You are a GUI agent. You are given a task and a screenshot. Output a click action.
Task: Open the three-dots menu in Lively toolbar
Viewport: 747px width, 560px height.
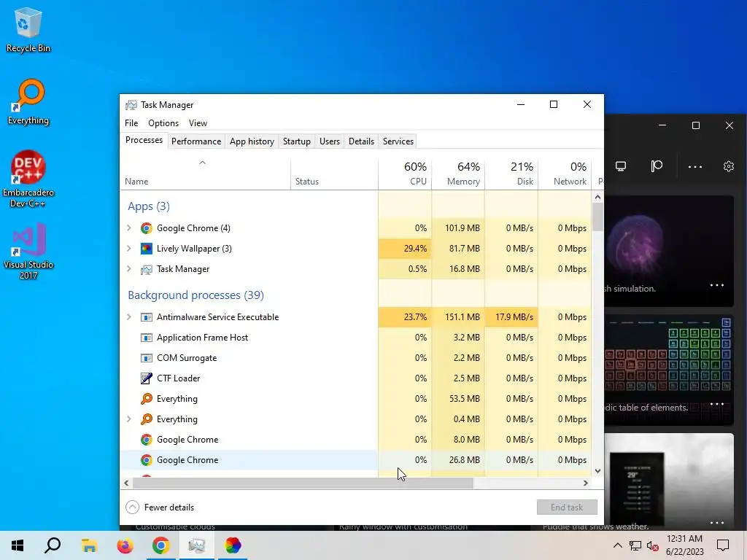[x=695, y=167]
